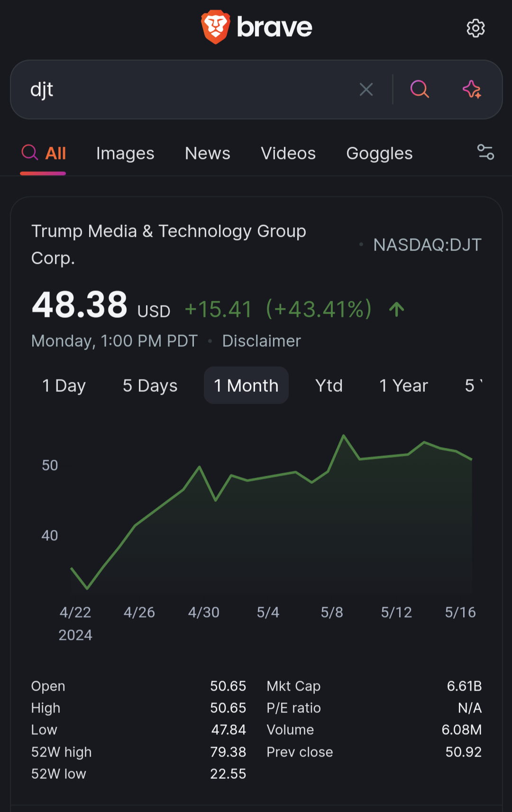The width and height of the screenshot is (512, 812).
Task: Clear the search query with X
Action: (x=366, y=89)
